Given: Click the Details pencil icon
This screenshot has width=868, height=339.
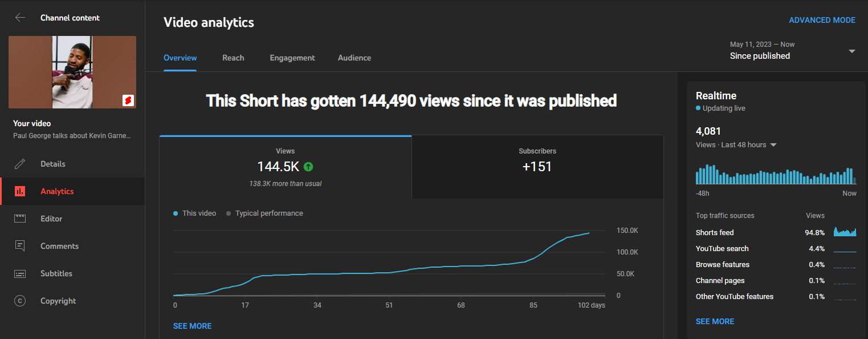Looking at the screenshot, I should (x=20, y=164).
